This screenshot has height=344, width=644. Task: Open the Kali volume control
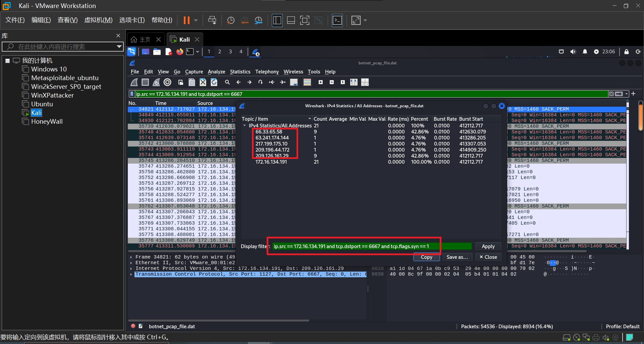573,52
